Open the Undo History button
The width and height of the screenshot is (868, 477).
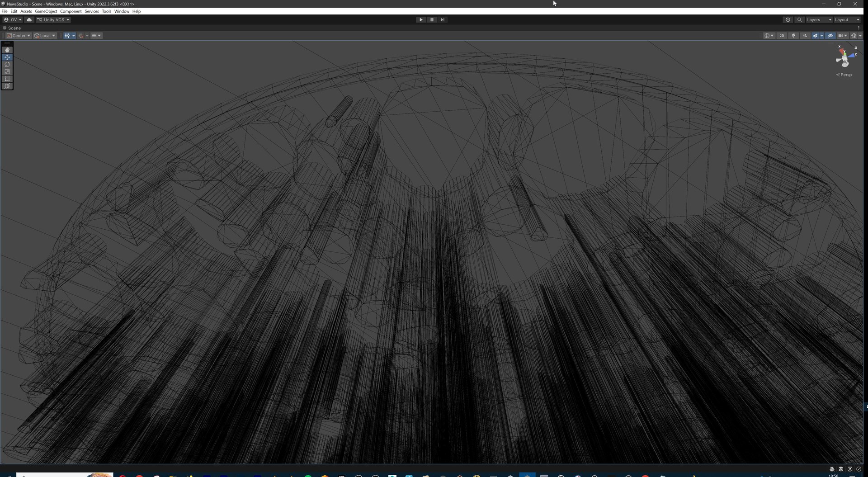pyautogui.click(x=788, y=20)
